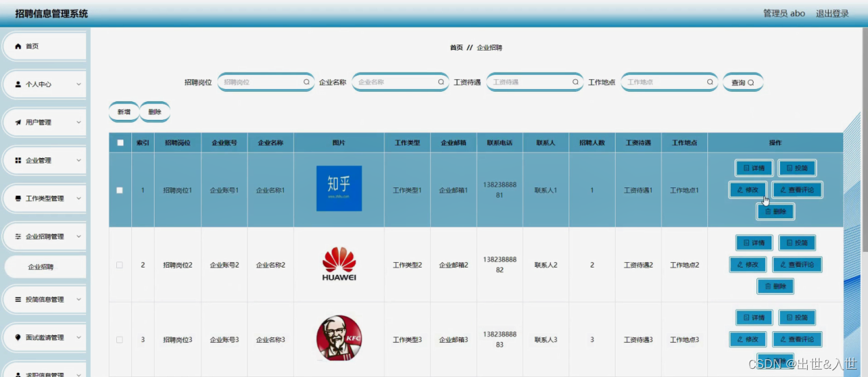Click 投简 button in row 招聘岗位2
Screen dimensions: 868x377
click(797, 243)
